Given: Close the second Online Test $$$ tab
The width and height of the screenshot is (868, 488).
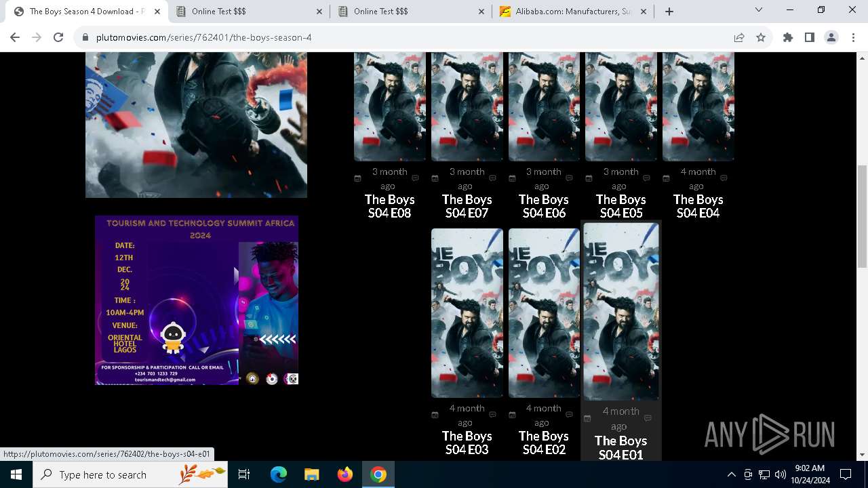Looking at the screenshot, I should 481,12.
